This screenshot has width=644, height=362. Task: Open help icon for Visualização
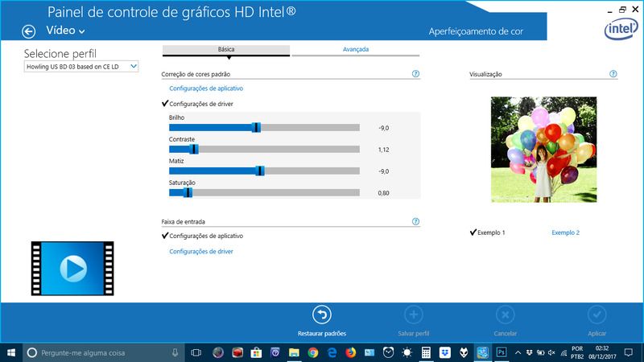tap(613, 74)
